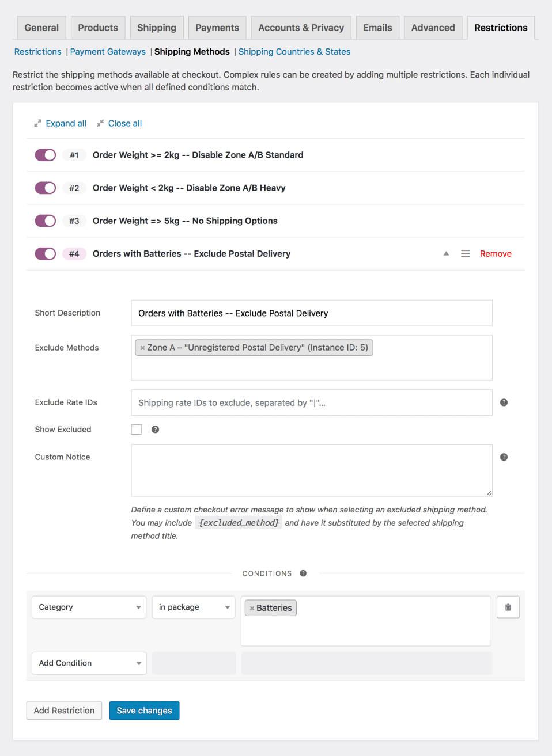Go to Payment Gateways section
The height and width of the screenshot is (756, 552).
[x=108, y=52]
